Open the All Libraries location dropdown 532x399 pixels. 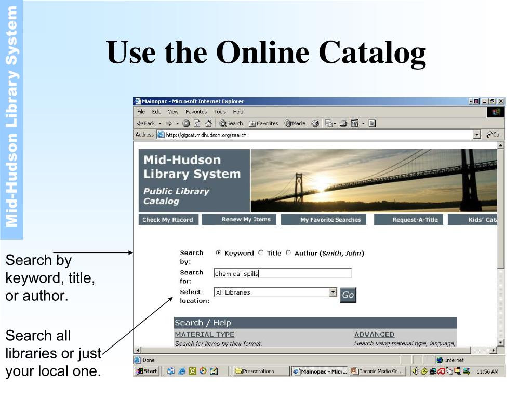pos(275,292)
